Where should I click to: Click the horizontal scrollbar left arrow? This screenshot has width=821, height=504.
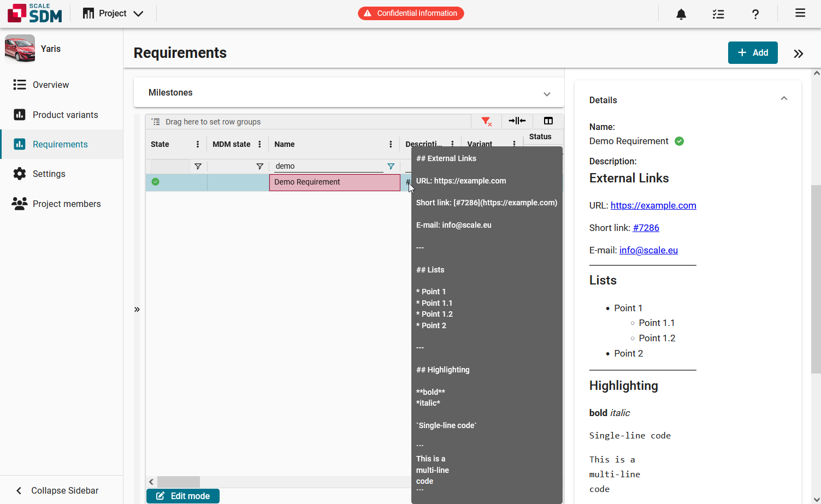coord(151,482)
